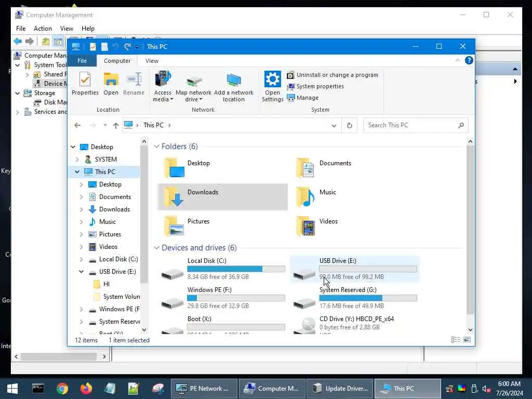Go back in File Explorer
532x399 pixels.
pos(78,125)
